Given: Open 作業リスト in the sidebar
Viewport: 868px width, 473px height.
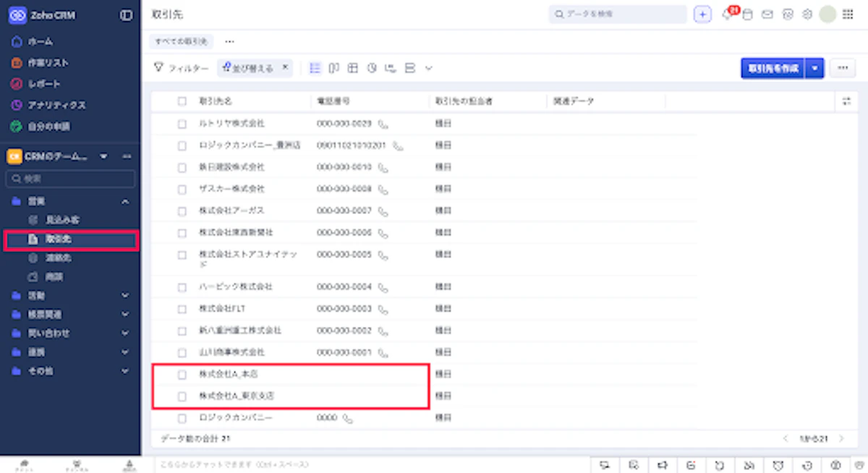Looking at the screenshot, I should click(48, 63).
